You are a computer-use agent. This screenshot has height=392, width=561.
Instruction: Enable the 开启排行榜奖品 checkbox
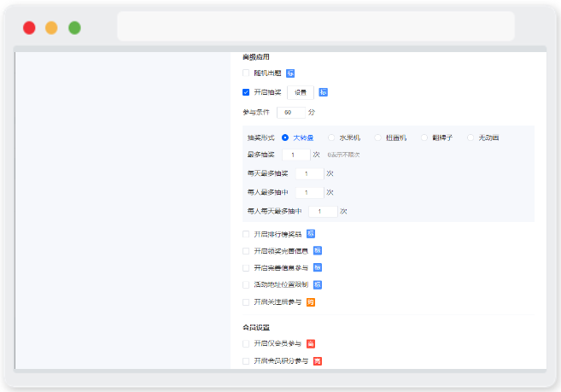click(246, 234)
